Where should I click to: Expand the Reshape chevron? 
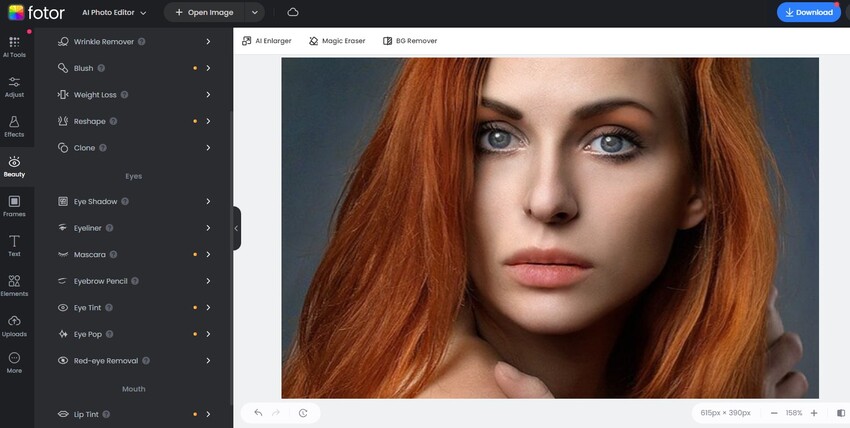pyautogui.click(x=208, y=121)
